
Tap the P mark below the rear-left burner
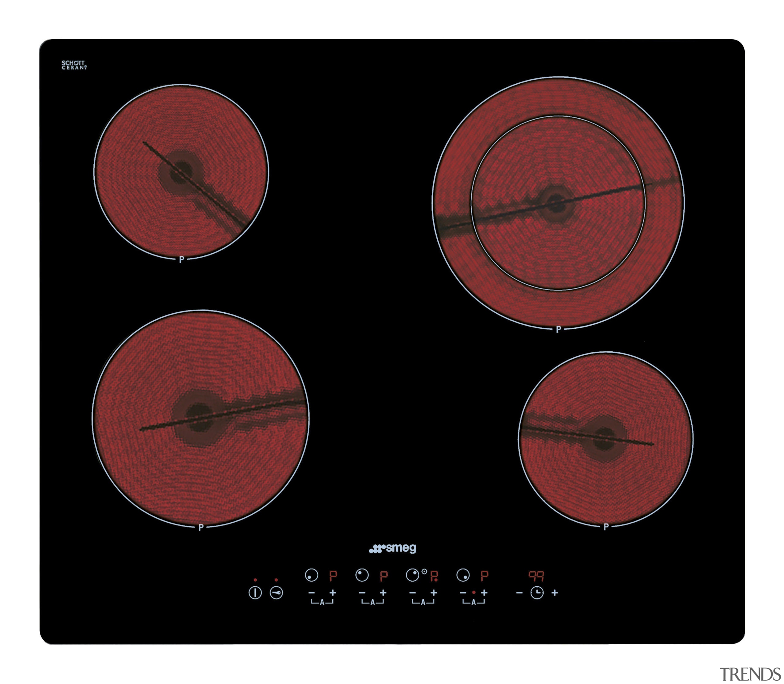[182, 259]
